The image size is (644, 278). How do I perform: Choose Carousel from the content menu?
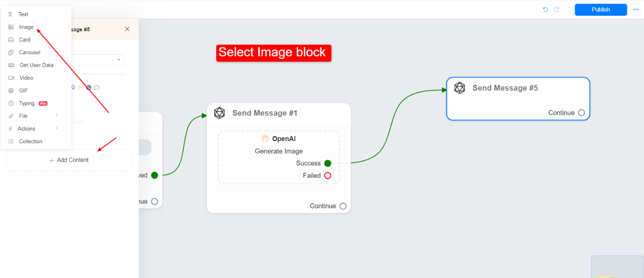(x=29, y=52)
